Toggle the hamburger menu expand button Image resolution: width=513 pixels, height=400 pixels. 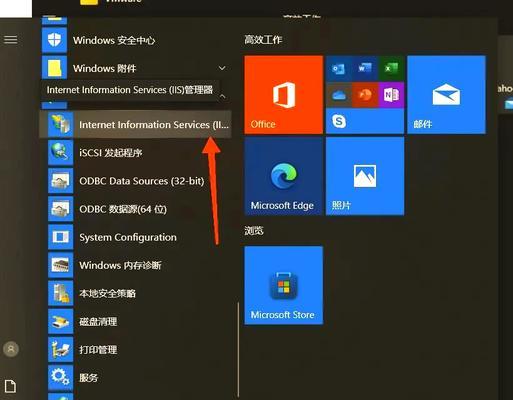(x=11, y=40)
